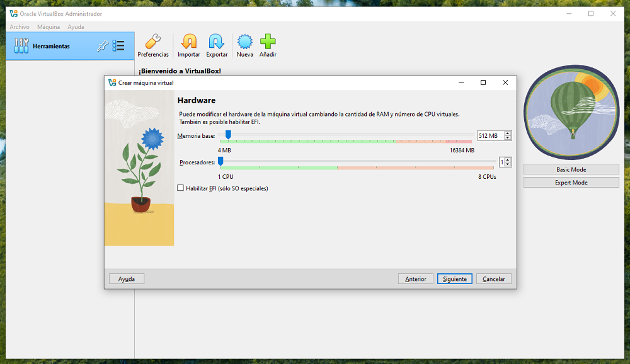Open Ayuda from the wizard dialog

pyautogui.click(x=126, y=278)
